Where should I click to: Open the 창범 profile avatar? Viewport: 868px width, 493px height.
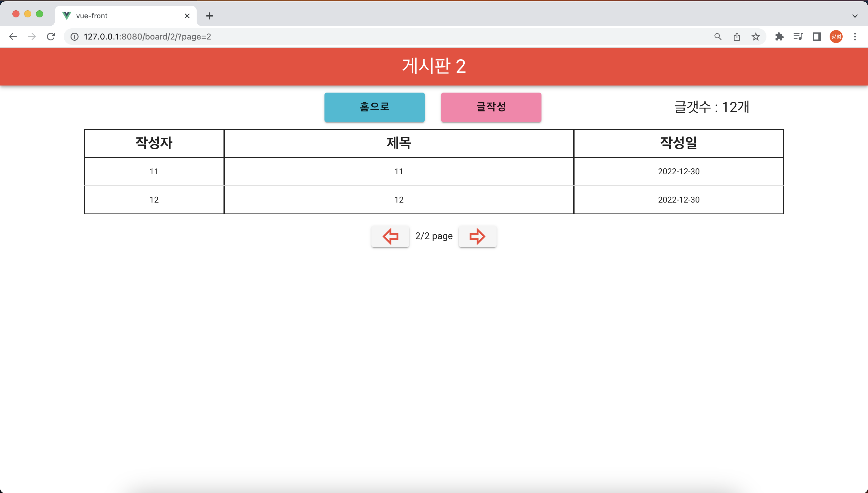coord(836,37)
